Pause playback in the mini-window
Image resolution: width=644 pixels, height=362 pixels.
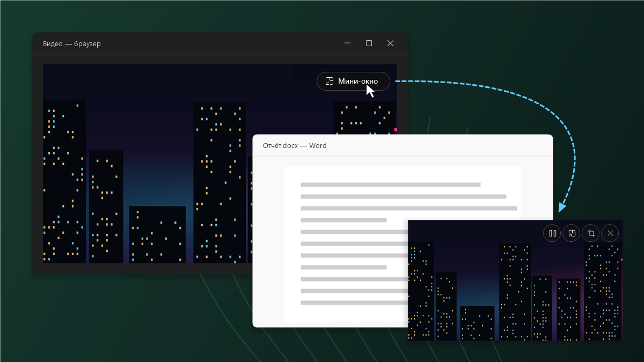click(552, 233)
